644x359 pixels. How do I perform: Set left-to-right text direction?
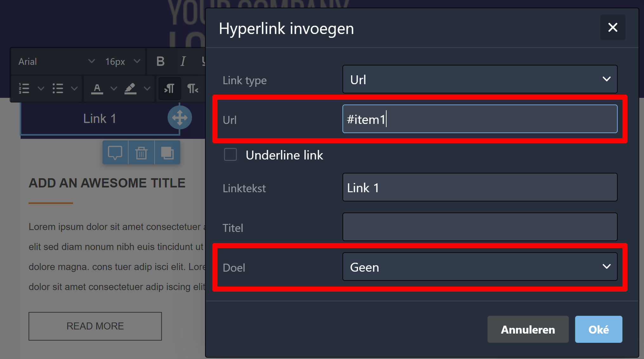pyautogui.click(x=169, y=88)
